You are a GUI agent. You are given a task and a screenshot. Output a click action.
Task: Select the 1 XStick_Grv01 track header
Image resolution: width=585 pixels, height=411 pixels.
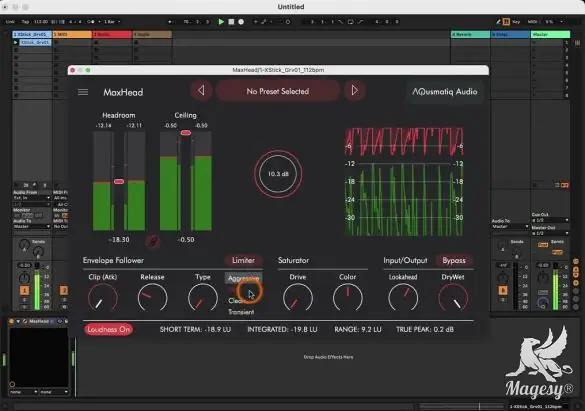pos(32,34)
